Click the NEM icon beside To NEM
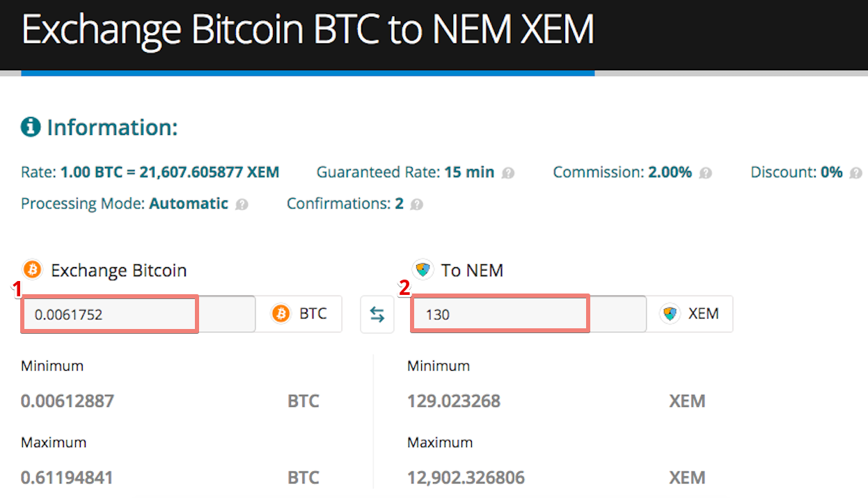 click(423, 270)
